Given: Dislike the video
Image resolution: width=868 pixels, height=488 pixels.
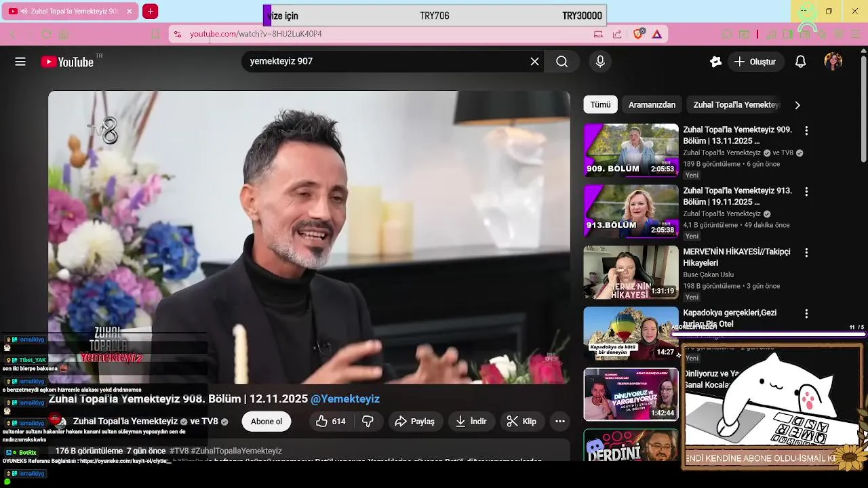Looking at the screenshot, I should [x=368, y=422].
